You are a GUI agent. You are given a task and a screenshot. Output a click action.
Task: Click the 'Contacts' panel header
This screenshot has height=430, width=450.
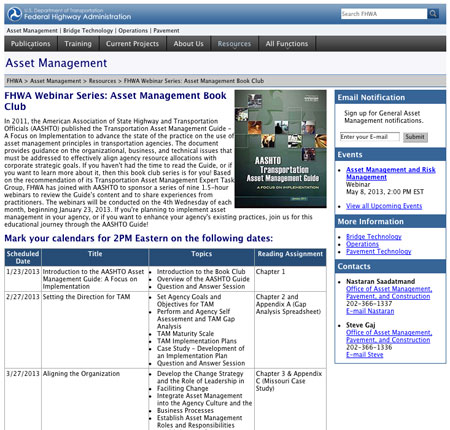click(390, 266)
